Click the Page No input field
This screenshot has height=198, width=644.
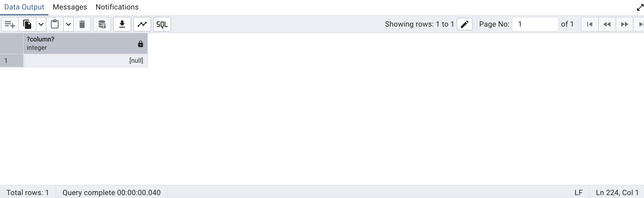535,24
